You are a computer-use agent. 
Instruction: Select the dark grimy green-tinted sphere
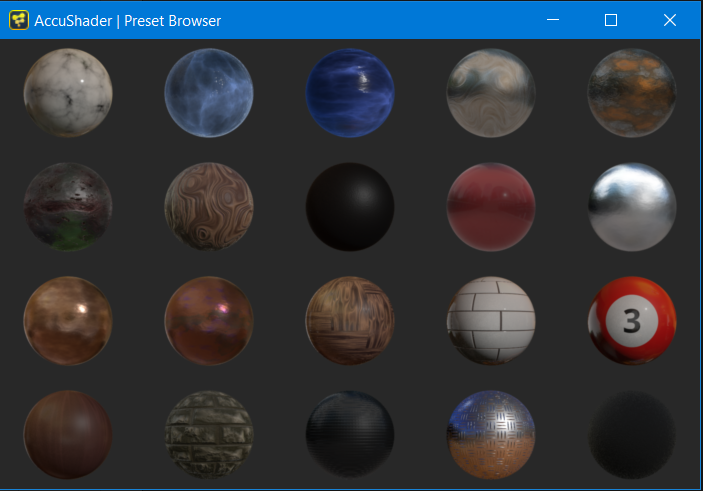point(67,207)
